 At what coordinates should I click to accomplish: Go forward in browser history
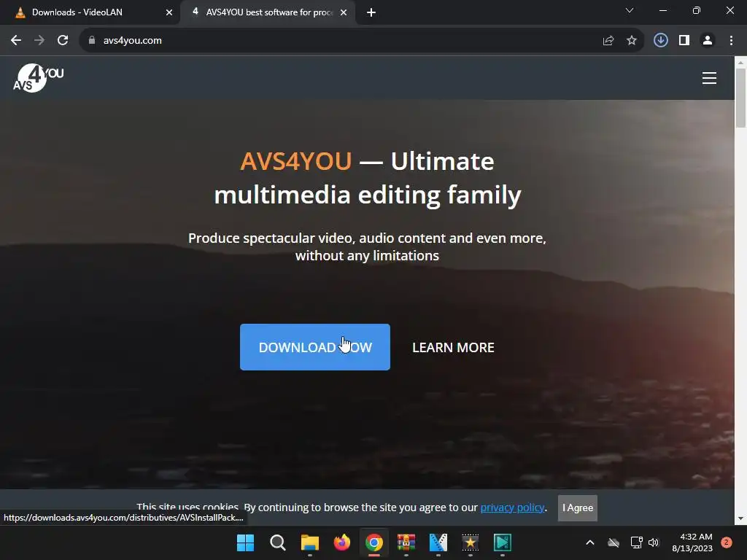[x=39, y=41]
